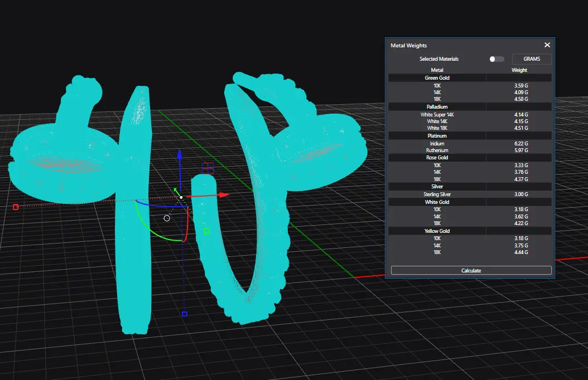Screen dimensions: 588x380
Task: Select the Sterling Silver row
Action: [x=437, y=194]
